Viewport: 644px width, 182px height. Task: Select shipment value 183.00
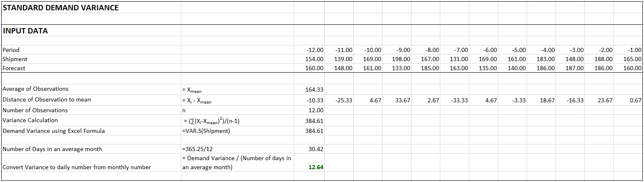point(546,59)
